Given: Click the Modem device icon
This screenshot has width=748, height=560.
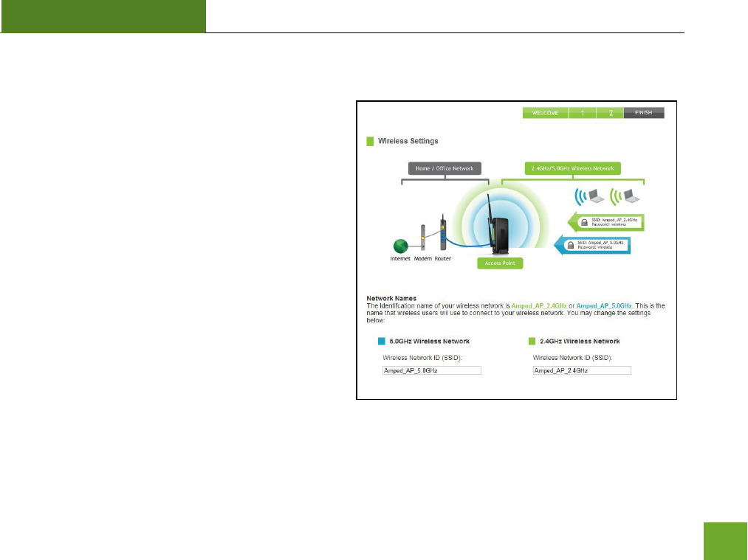Looking at the screenshot, I should point(422,238).
